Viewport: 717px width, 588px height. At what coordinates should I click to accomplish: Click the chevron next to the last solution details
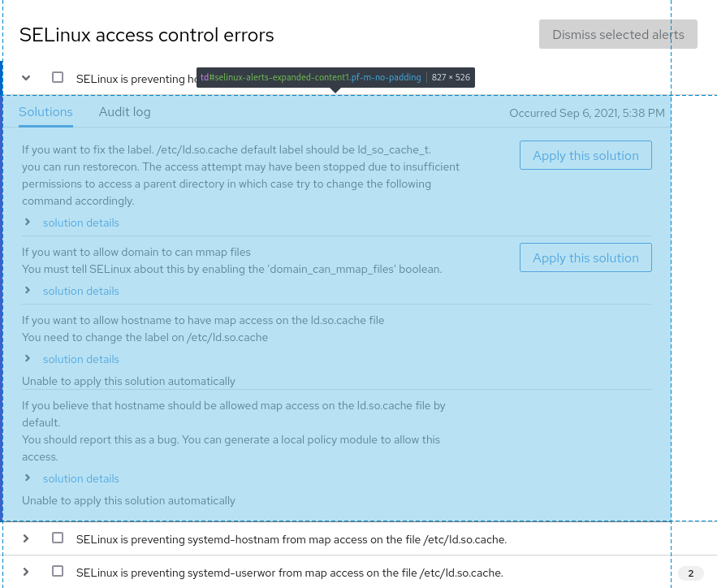coord(28,478)
